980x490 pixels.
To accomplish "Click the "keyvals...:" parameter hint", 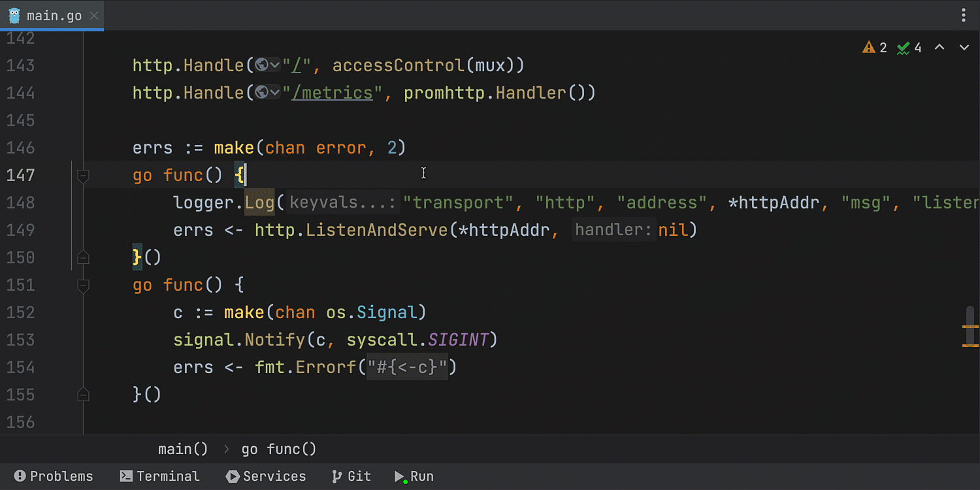I will click(343, 203).
